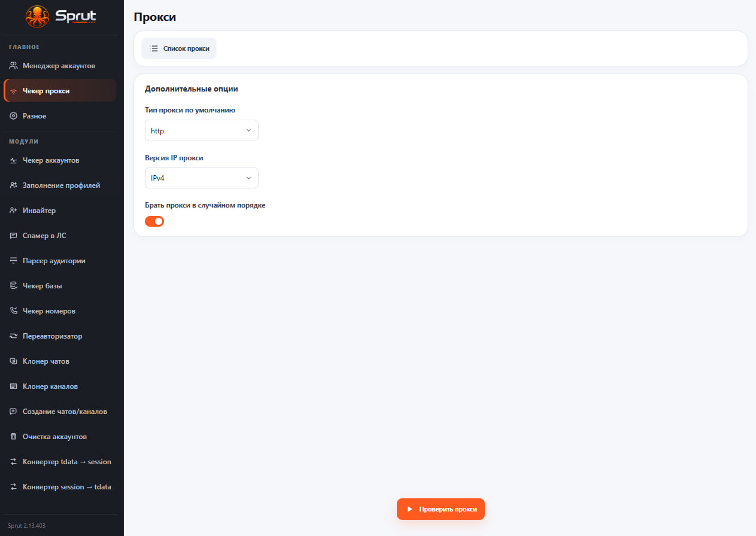Disable random proxy order toggle
This screenshot has height=536, width=756.
154,221
